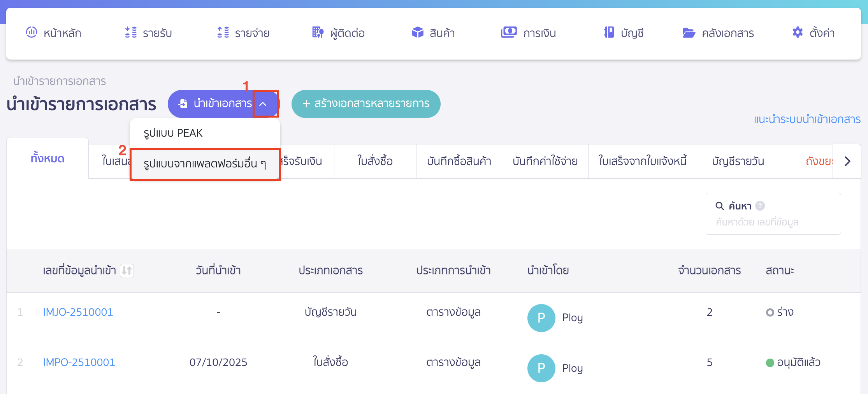This screenshot has height=394, width=868.
Task: Click the คลังเอกสาร (document storage) folder icon
Action: (689, 33)
